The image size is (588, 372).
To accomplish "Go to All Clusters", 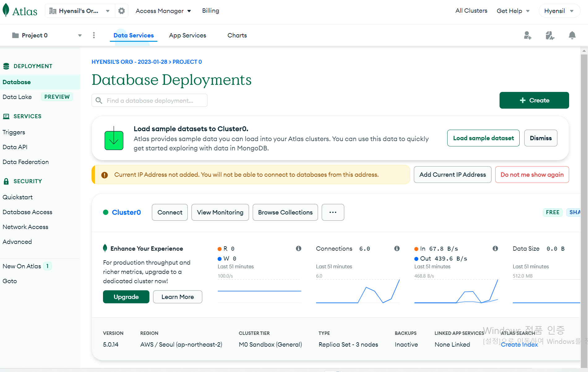I will (471, 11).
